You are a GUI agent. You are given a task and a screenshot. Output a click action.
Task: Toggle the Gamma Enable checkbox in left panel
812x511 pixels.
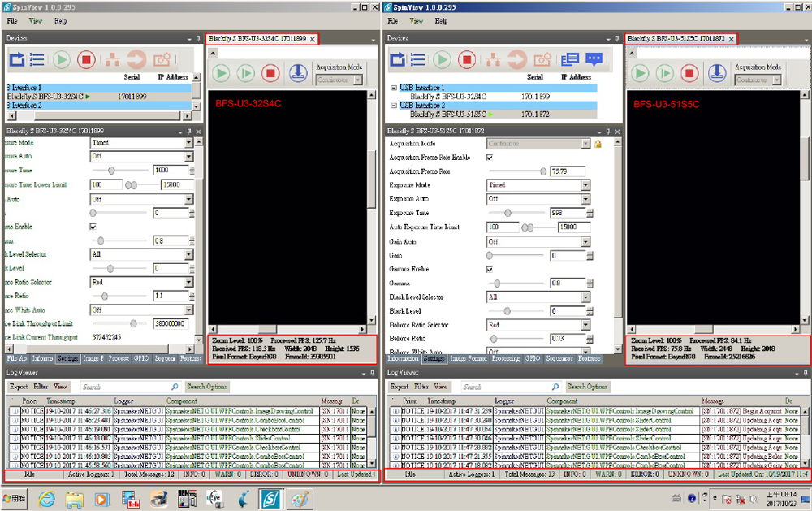[93, 227]
